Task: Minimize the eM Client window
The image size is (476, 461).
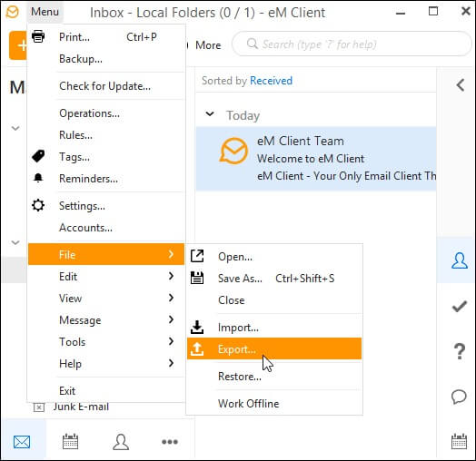Action: 401,13
